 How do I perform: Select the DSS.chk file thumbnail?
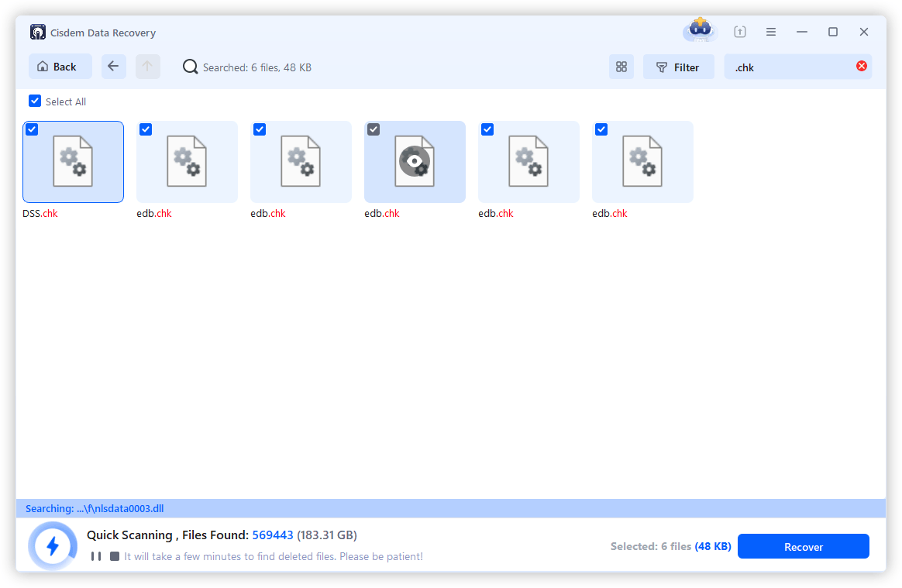tap(73, 162)
